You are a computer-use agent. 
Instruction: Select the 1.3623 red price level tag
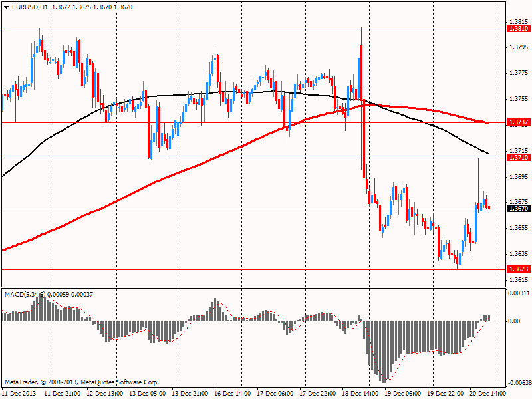click(x=518, y=269)
